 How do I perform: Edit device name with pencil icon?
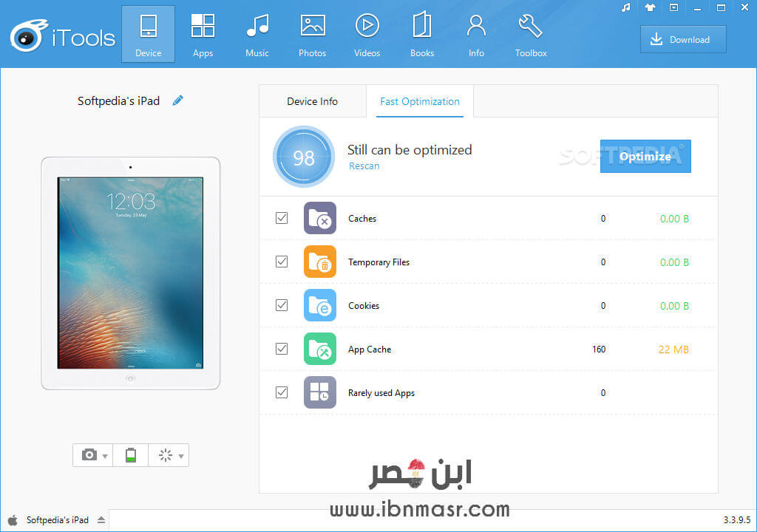[177, 100]
